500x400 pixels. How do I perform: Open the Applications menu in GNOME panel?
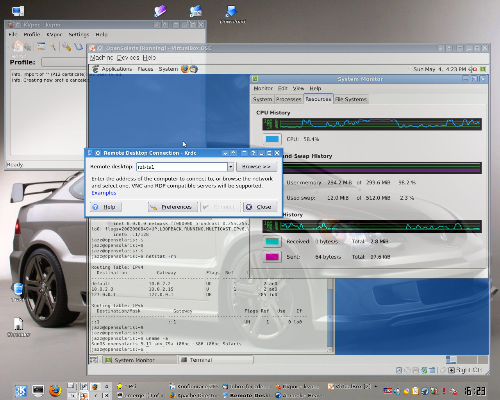[116, 69]
